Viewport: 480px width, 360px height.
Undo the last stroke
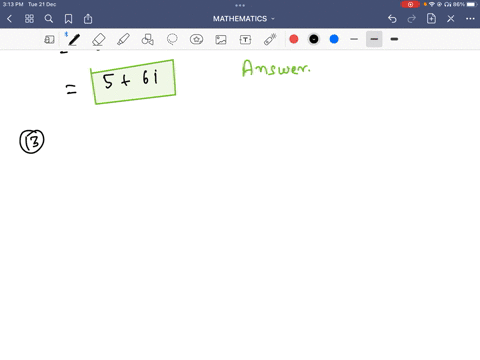point(392,19)
